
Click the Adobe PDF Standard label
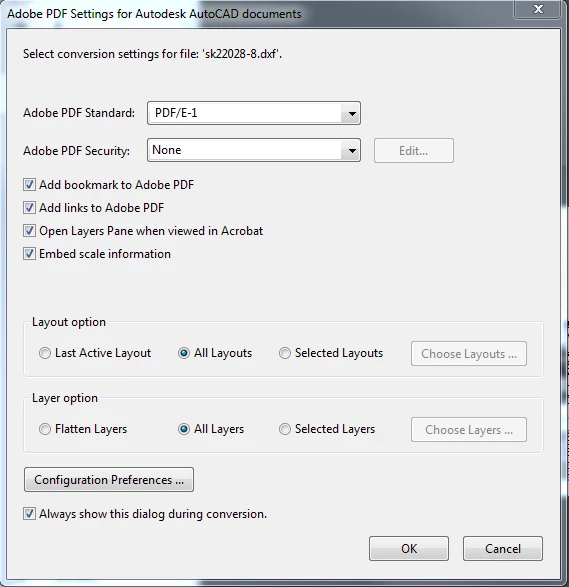coord(79,113)
